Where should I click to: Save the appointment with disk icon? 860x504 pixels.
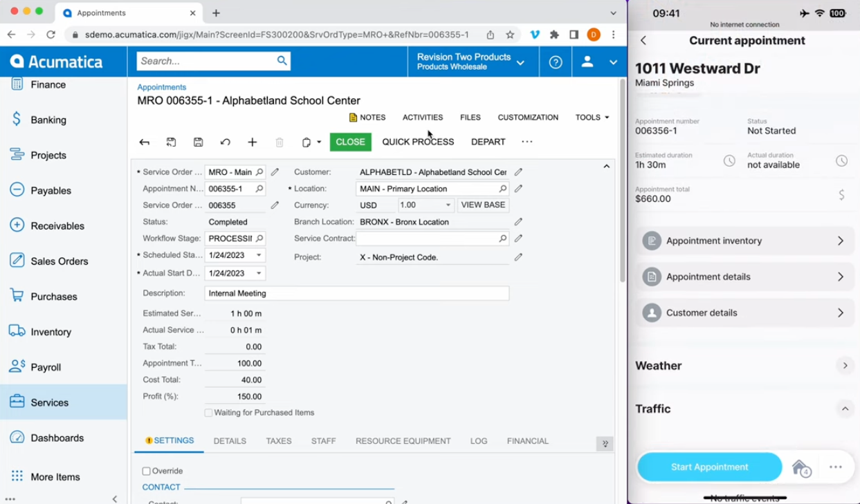tap(198, 142)
